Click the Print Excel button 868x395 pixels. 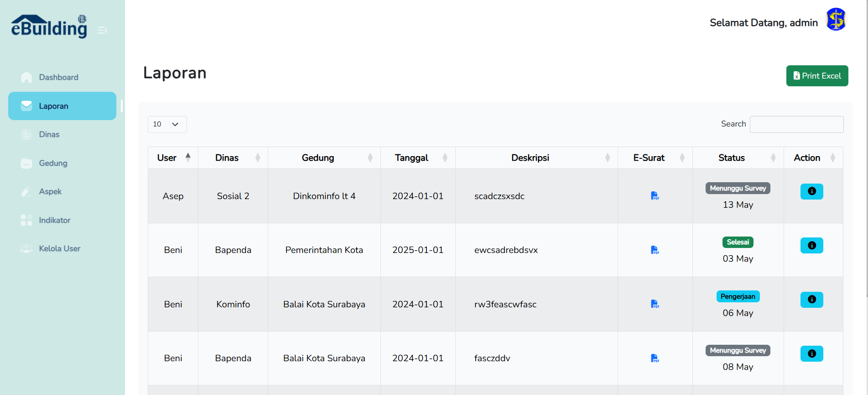(817, 76)
